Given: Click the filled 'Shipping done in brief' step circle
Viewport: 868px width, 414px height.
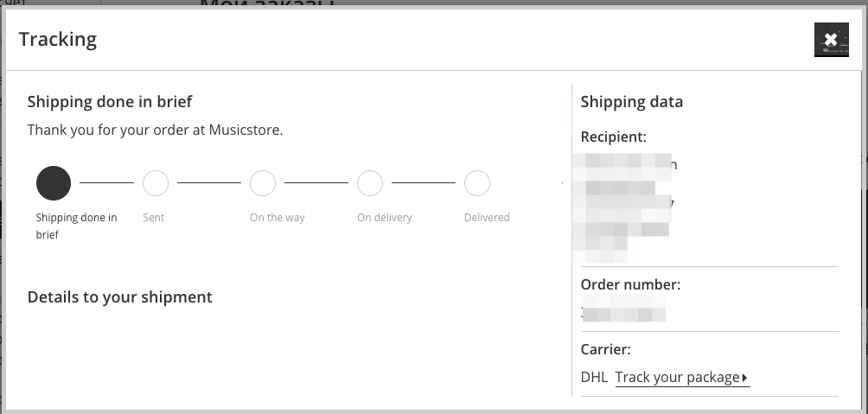Looking at the screenshot, I should [54, 183].
